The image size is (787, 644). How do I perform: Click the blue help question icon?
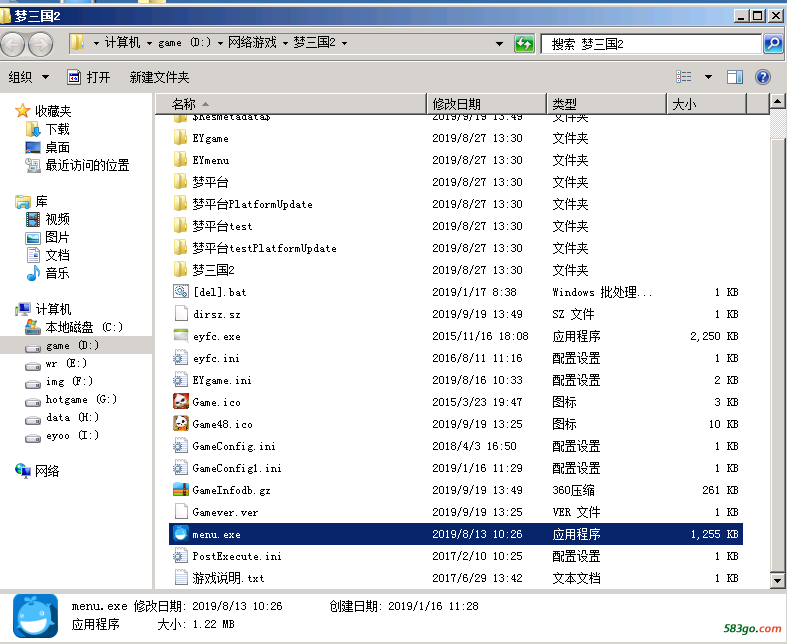(x=762, y=77)
